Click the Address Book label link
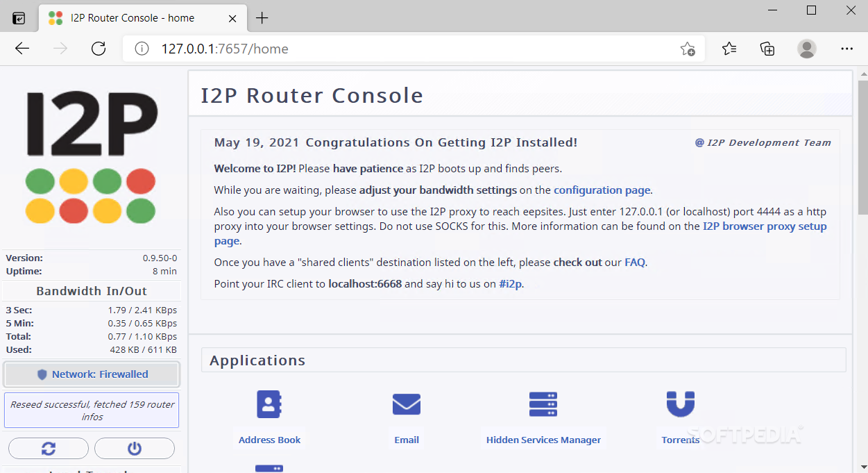 (x=269, y=440)
